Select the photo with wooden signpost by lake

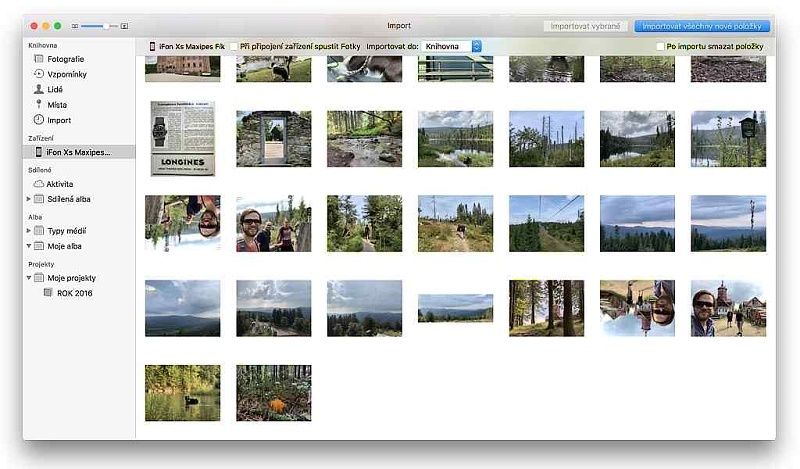click(x=728, y=139)
